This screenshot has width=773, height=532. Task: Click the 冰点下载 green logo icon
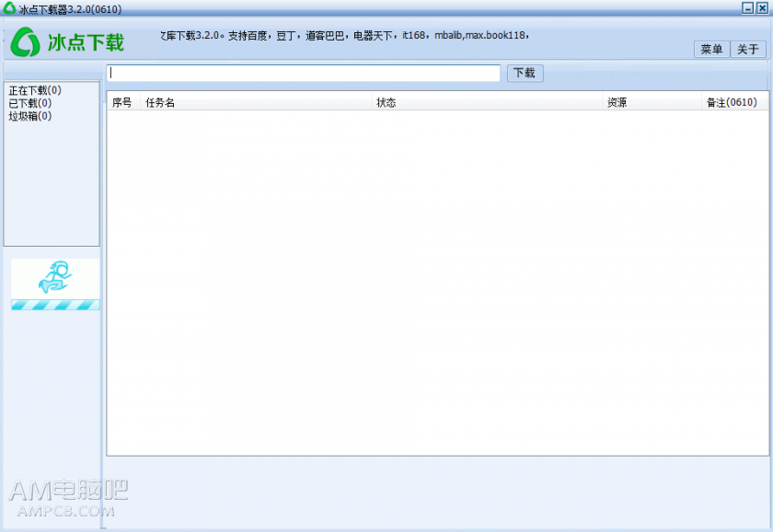tap(25, 42)
